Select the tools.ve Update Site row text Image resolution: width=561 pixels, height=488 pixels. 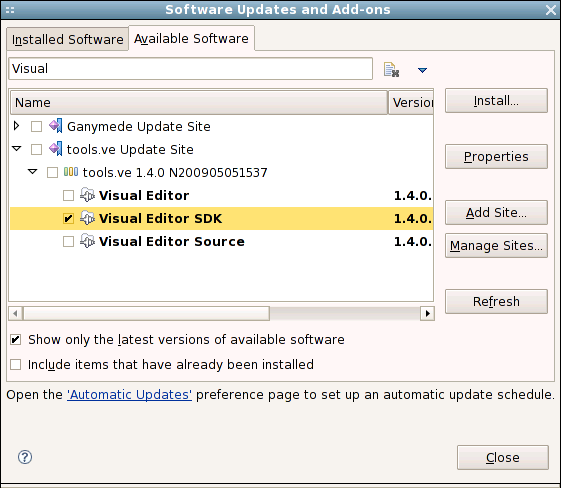(130, 150)
